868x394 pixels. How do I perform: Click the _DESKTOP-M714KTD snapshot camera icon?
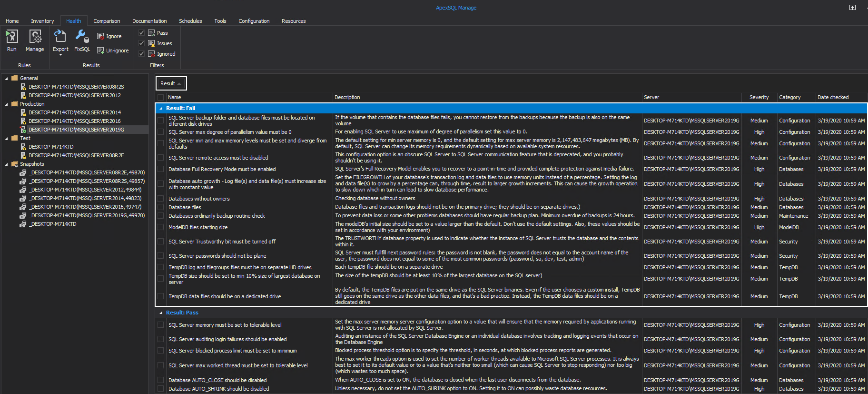23,224
